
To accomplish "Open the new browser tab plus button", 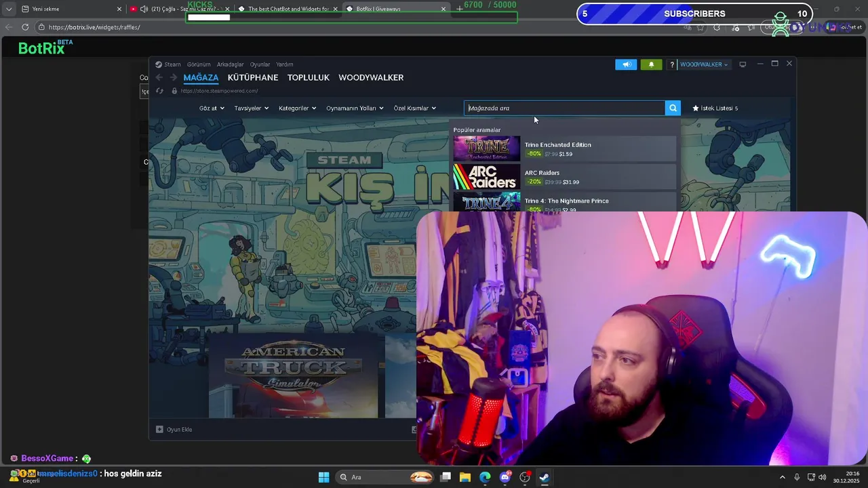I will pos(459,9).
